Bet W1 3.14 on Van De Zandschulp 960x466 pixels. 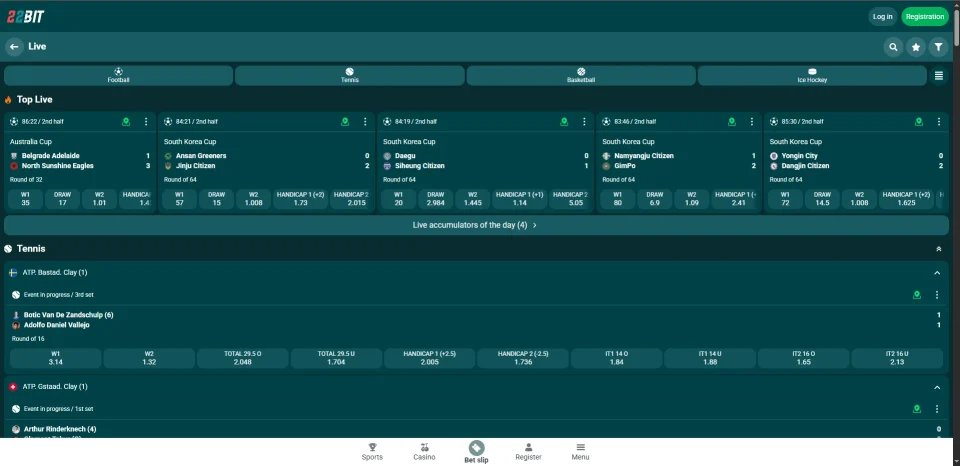coord(56,358)
